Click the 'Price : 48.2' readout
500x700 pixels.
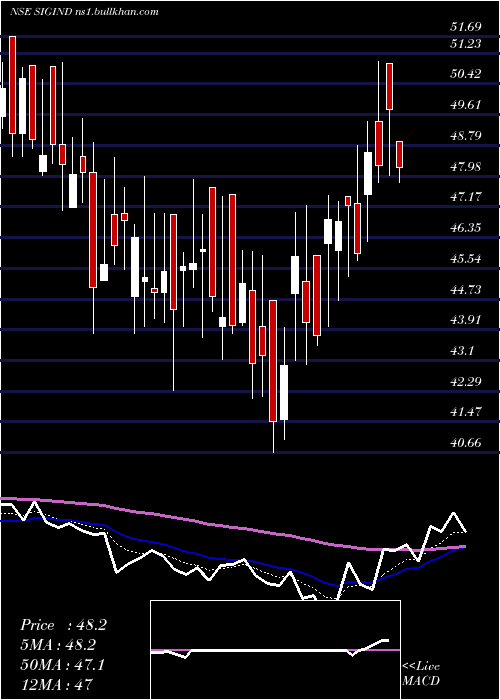[x=63, y=625]
